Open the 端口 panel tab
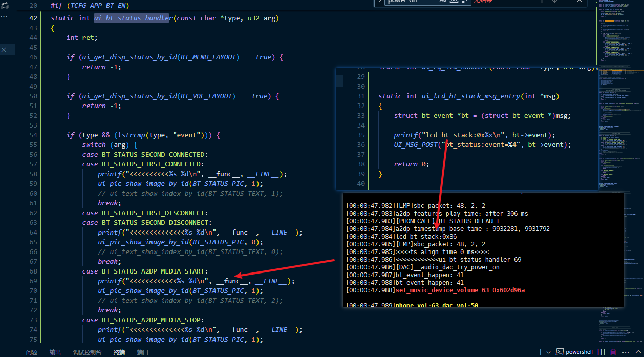Viewport: 644px width, 357px height. point(143,352)
